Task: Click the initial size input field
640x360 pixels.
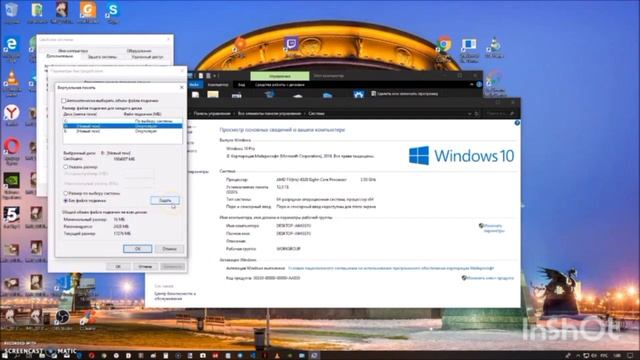Action: (x=139, y=173)
